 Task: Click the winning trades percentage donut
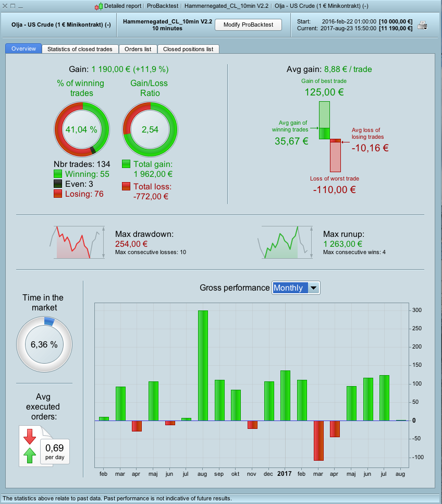pos(82,129)
